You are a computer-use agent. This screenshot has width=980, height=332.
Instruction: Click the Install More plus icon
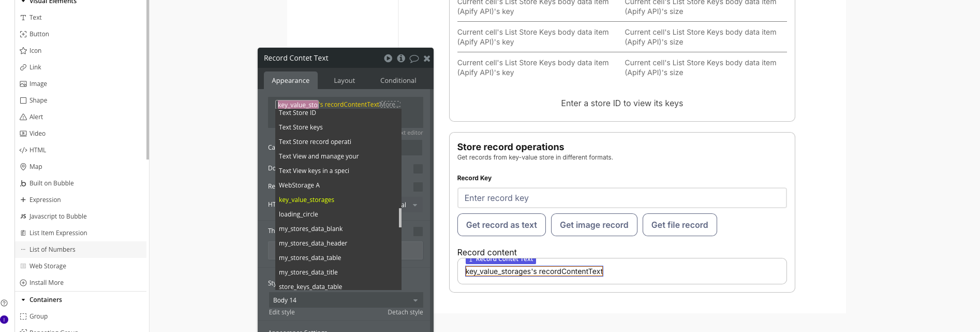23,283
